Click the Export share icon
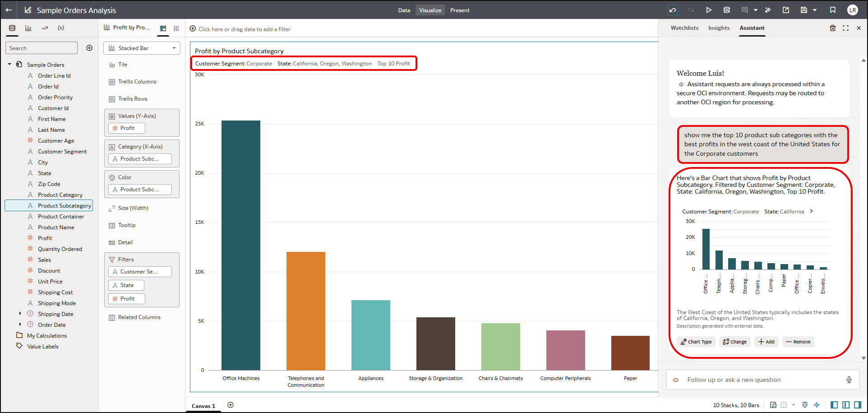 click(786, 10)
